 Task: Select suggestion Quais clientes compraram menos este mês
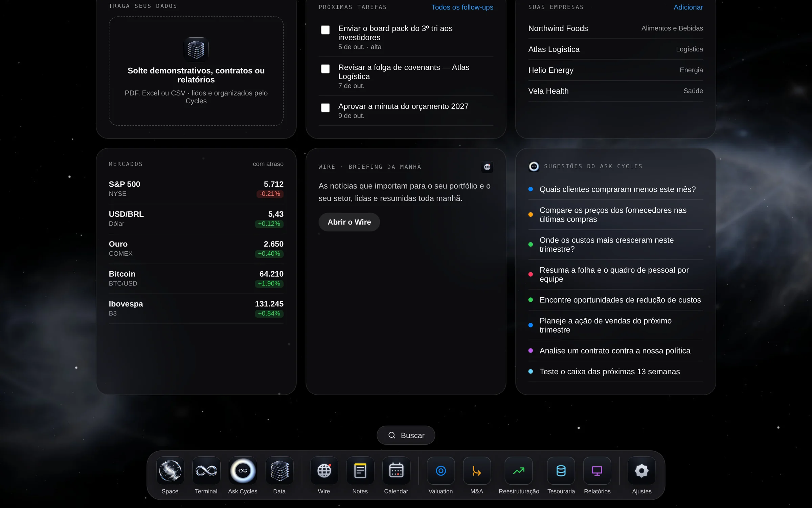click(x=615, y=189)
